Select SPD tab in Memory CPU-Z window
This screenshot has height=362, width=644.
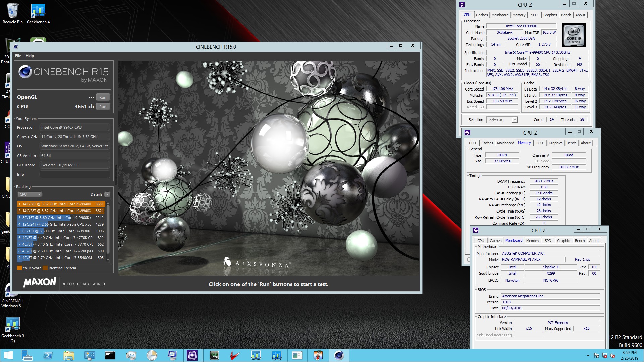tap(539, 143)
